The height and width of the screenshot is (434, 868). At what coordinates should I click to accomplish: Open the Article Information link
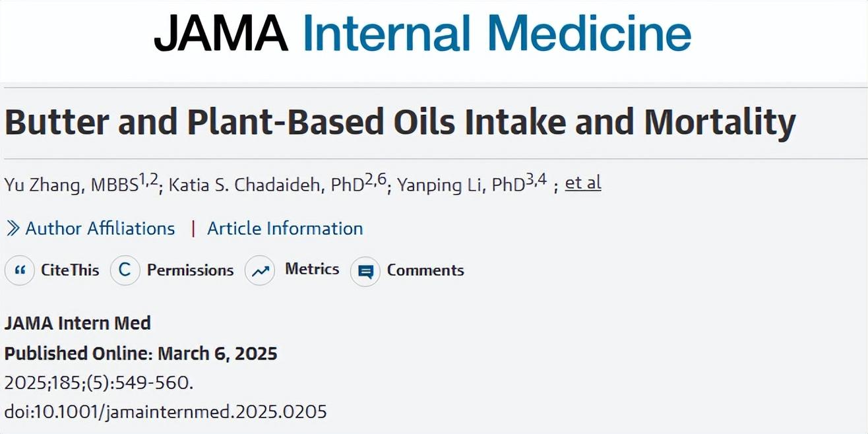click(x=285, y=229)
